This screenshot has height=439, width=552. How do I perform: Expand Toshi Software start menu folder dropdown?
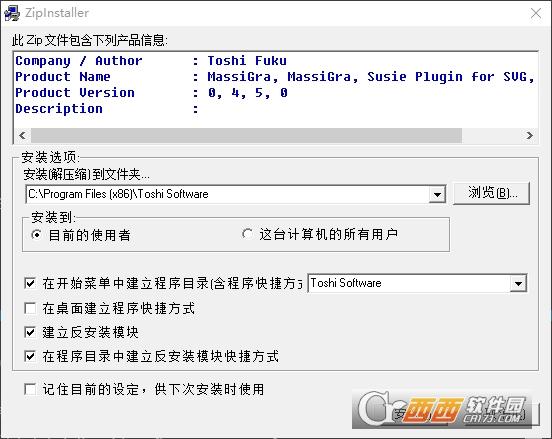[x=518, y=283]
